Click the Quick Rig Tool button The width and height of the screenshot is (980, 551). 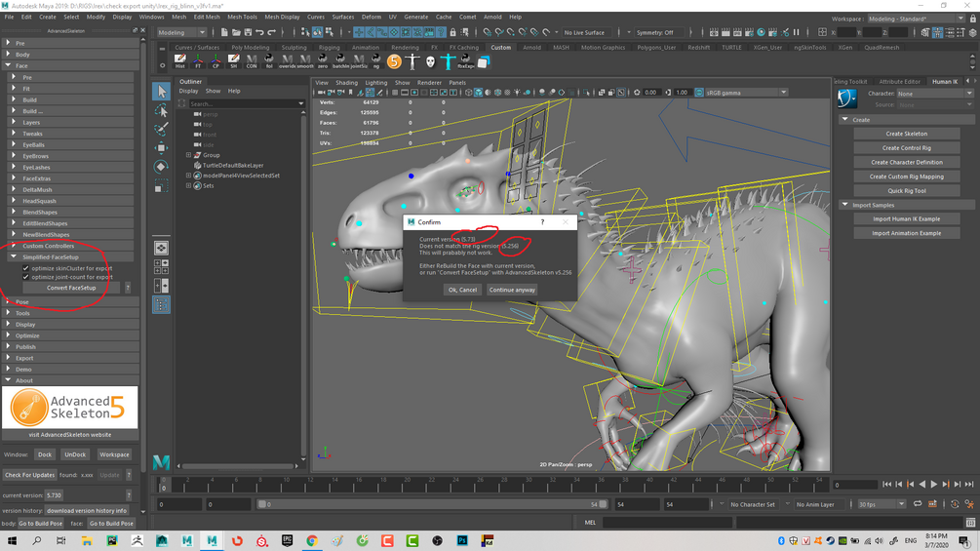[x=906, y=190]
